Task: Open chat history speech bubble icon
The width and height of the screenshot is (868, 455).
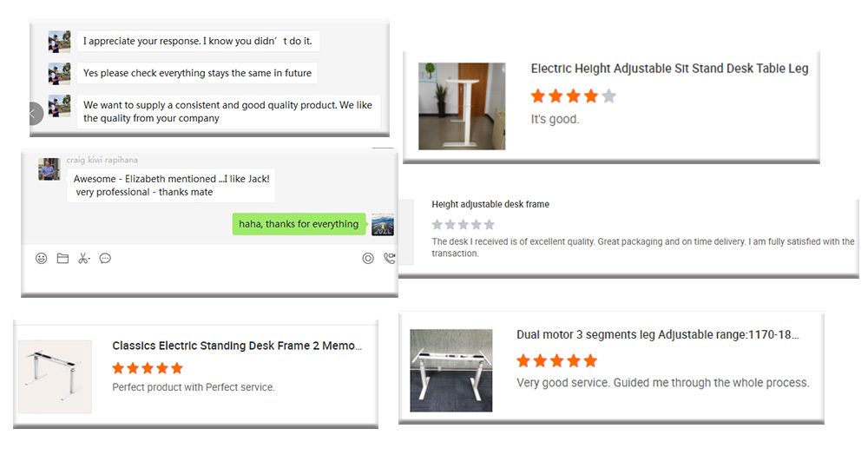Action: click(x=105, y=259)
